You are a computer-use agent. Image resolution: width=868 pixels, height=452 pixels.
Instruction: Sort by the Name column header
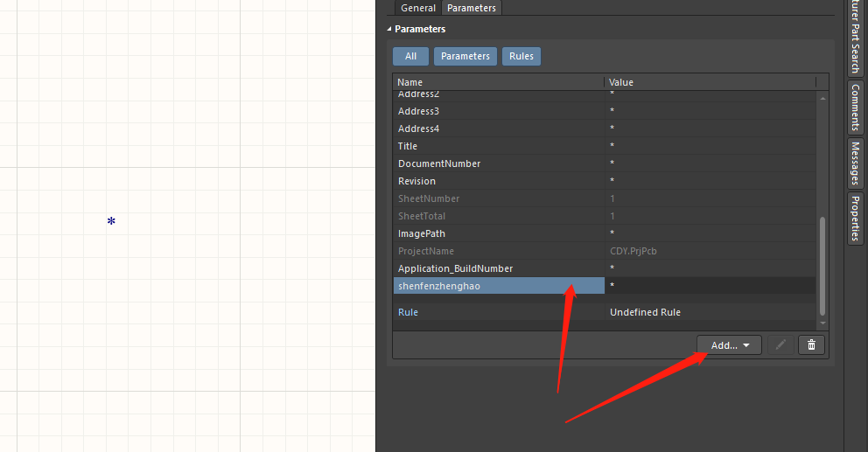tap(498, 82)
